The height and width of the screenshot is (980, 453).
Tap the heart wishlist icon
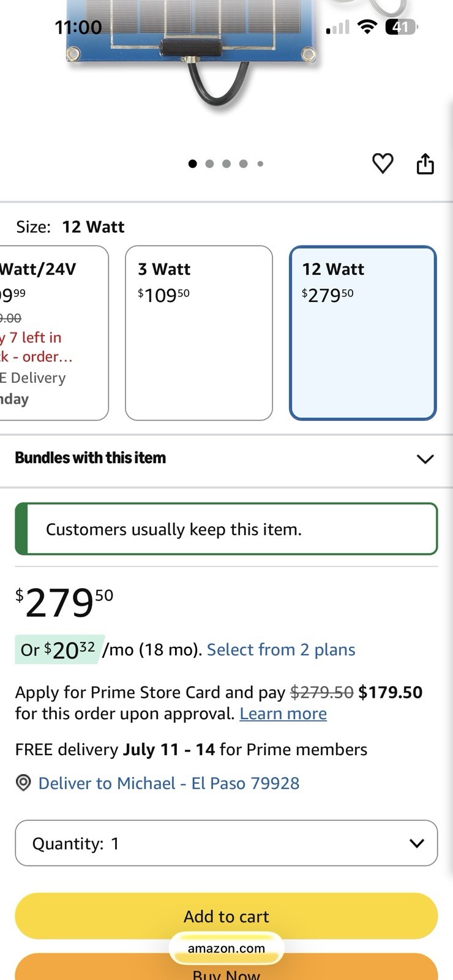(x=383, y=164)
